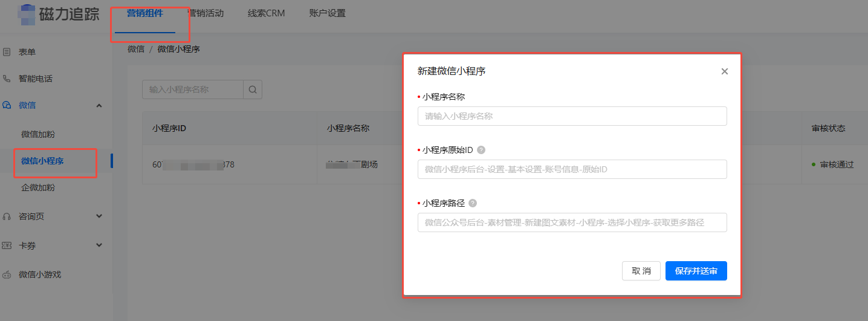This screenshot has width=868, height=321.
Task: Click the 表单 sidebar icon
Action: (x=7, y=52)
